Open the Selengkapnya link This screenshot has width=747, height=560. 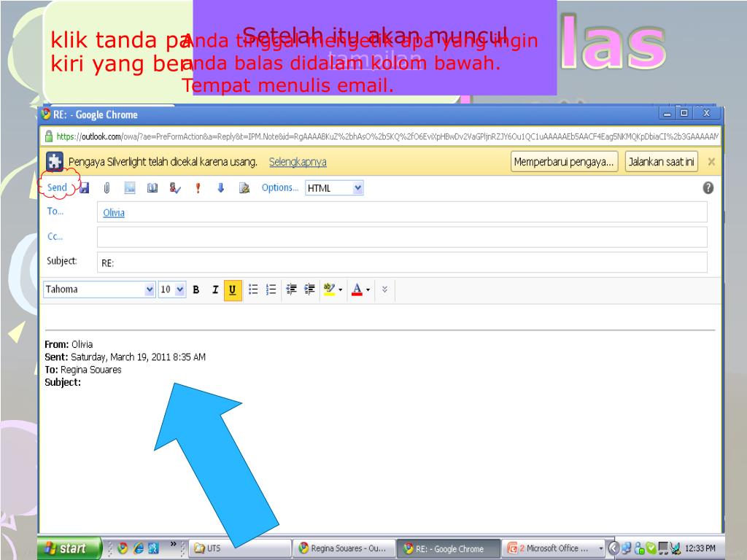pyautogui.click(x=298, y=162)
